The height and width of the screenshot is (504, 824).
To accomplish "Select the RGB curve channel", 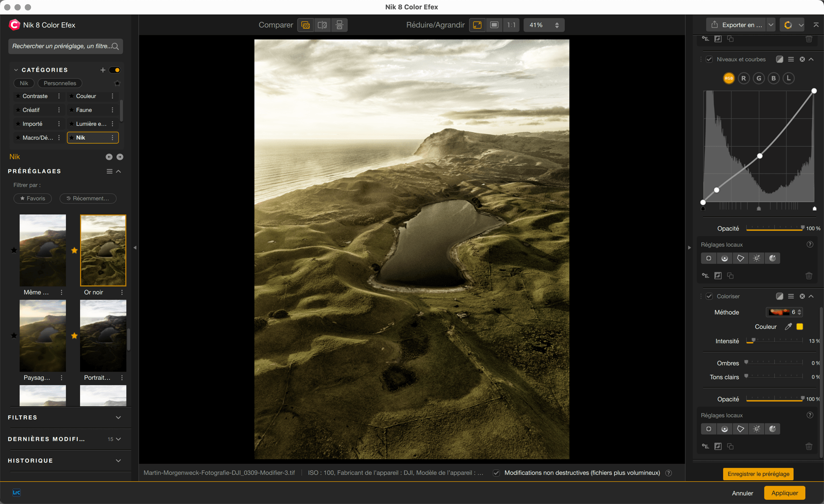I will pyautogui.click(x=729, y=78).
